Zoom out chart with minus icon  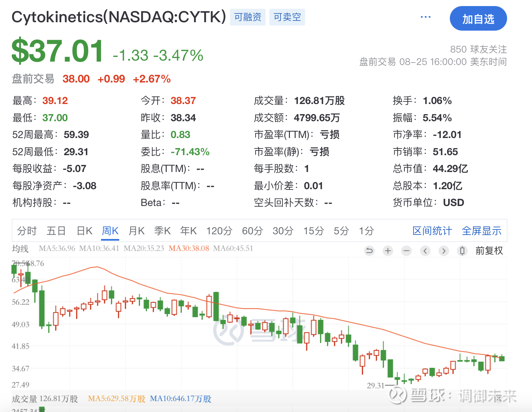[407, 251]
